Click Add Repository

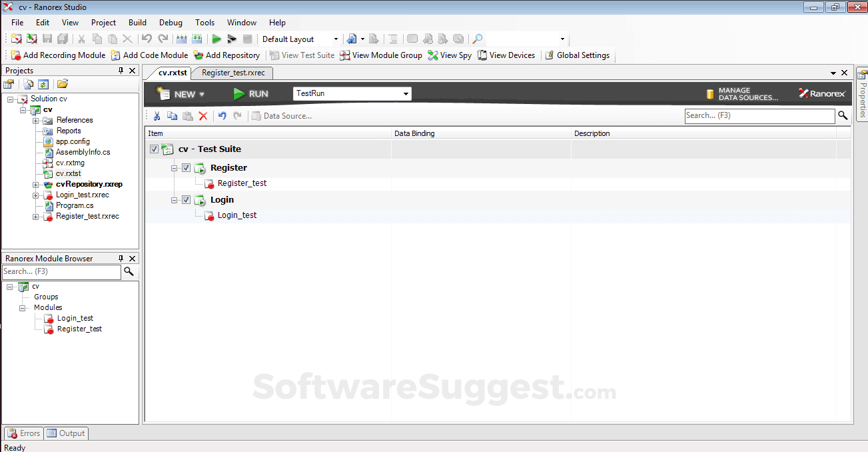[x=227, y=55]
